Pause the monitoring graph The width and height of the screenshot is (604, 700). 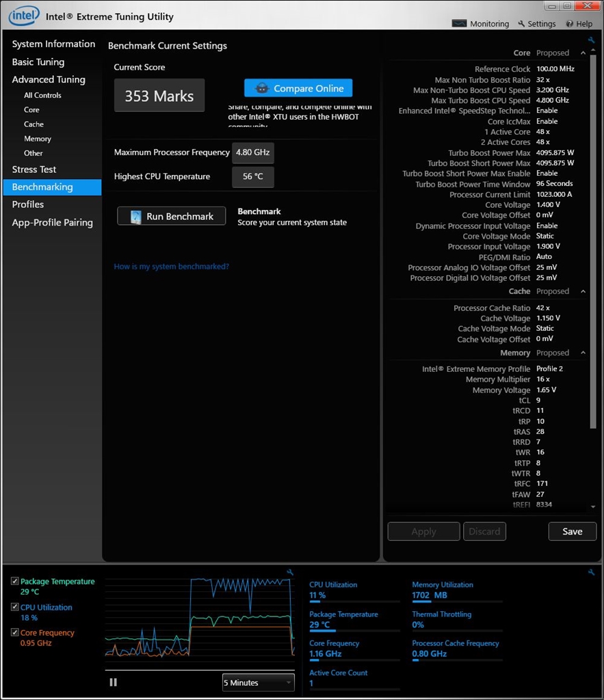click(x=113, y=682)
